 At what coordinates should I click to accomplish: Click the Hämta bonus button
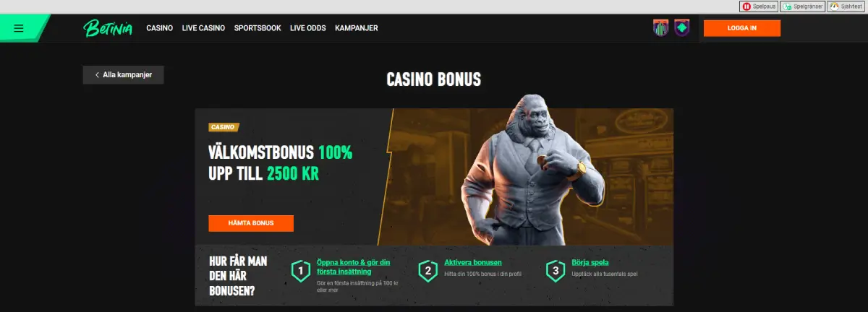251,223
